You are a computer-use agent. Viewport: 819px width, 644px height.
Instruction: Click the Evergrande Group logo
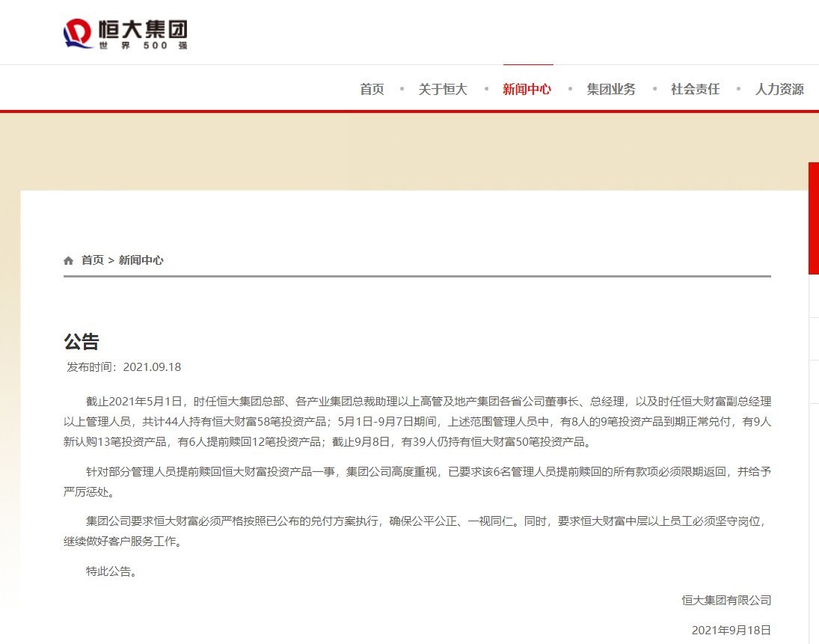coord(126,34)
